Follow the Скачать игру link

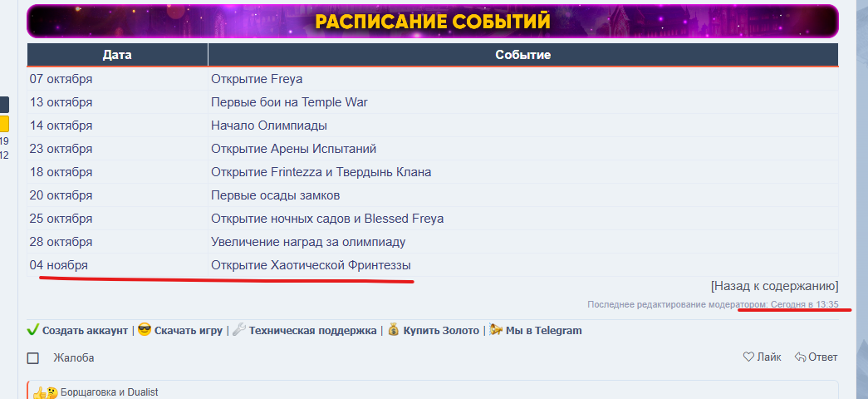tap(188, 330)
